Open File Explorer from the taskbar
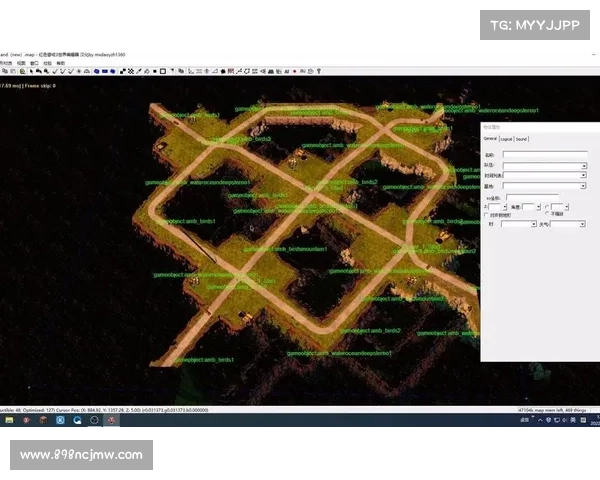600x480 pixels. [9, 420]
